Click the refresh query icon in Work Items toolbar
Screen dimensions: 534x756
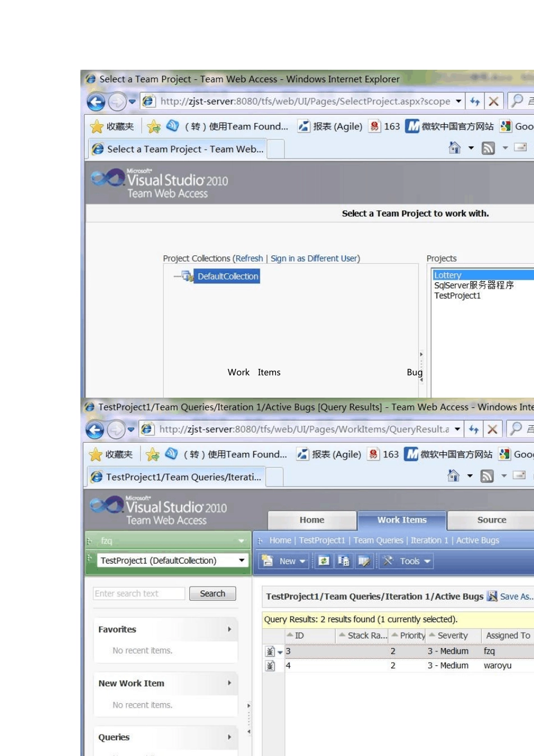pos(324,561)
